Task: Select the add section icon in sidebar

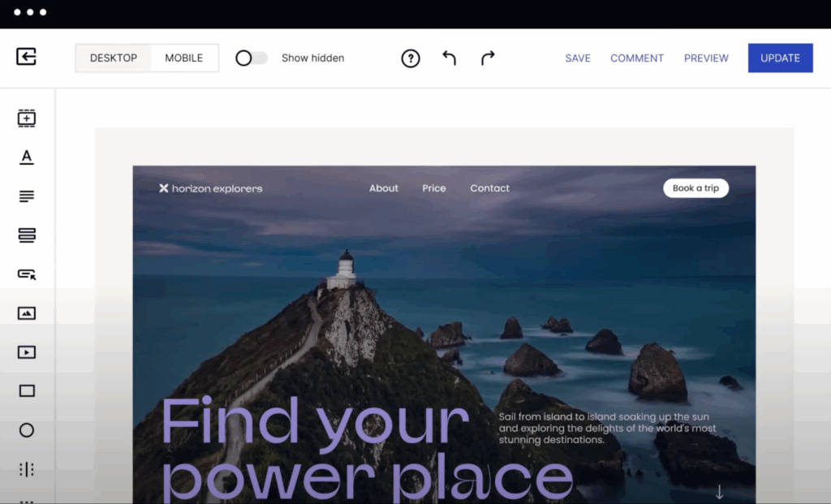Action: pyautogui.click(x=27, y=118)
